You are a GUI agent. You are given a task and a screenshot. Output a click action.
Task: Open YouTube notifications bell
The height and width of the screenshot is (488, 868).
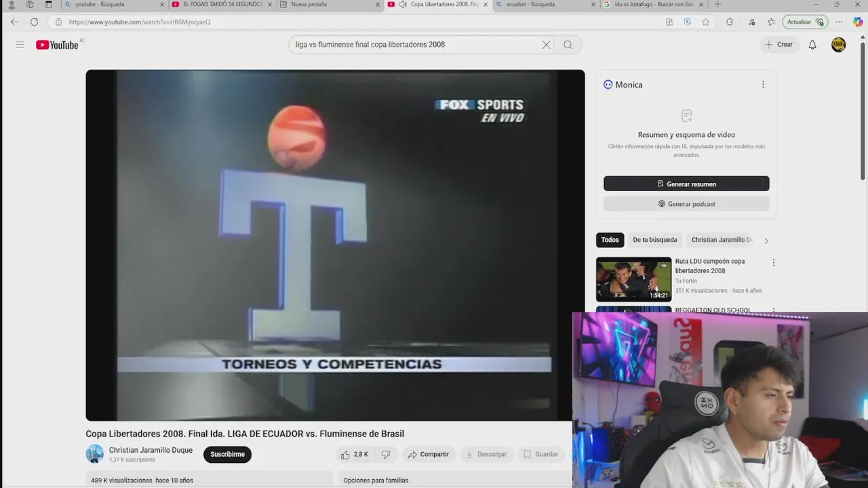tap(812, 45)
